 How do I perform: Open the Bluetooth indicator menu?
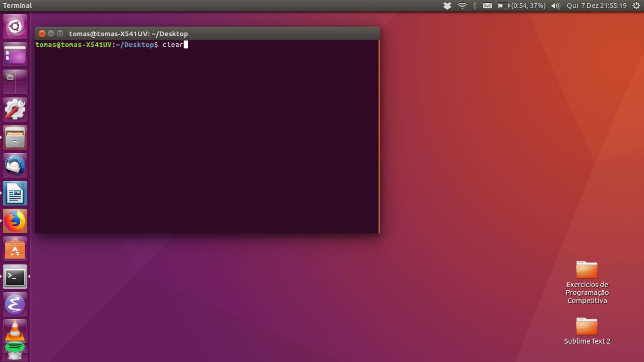[x=475, y=6]
